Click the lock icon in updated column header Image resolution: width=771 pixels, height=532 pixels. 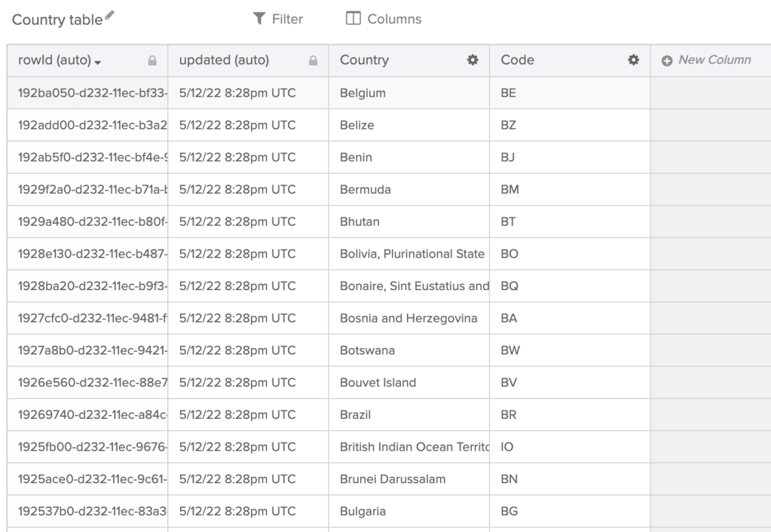pyautogui.click(x=313, y=61)
